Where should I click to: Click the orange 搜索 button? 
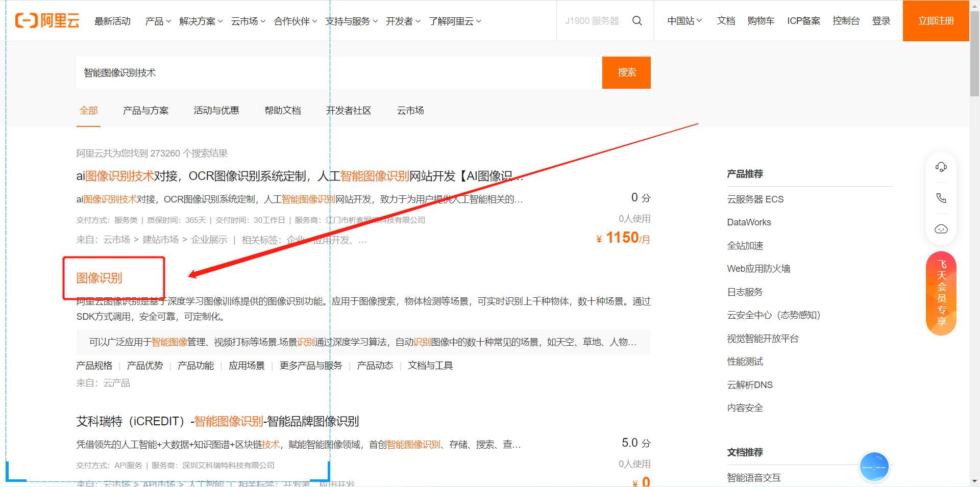[626, 72]
